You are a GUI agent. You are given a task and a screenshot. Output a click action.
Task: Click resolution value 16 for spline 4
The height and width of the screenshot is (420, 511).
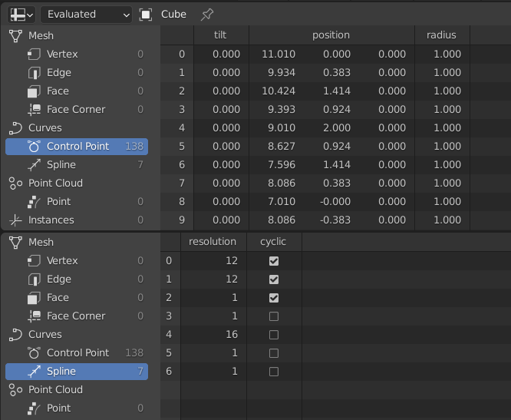(x=232, y=335)
